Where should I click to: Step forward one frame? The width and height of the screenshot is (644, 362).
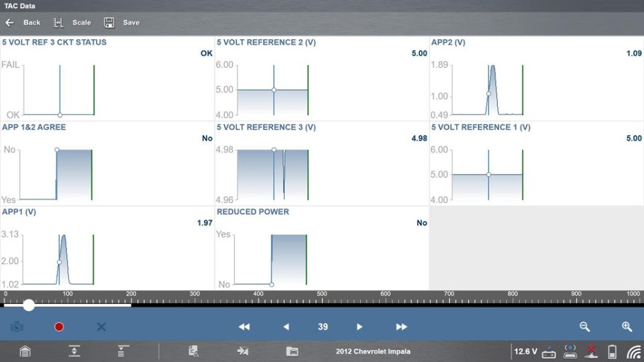tap(360, 327)
